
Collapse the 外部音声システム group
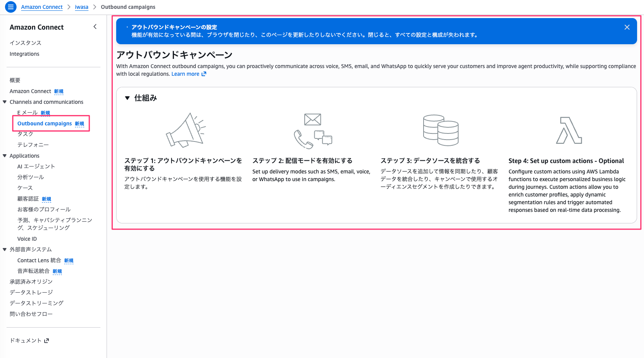coord(5,250)
